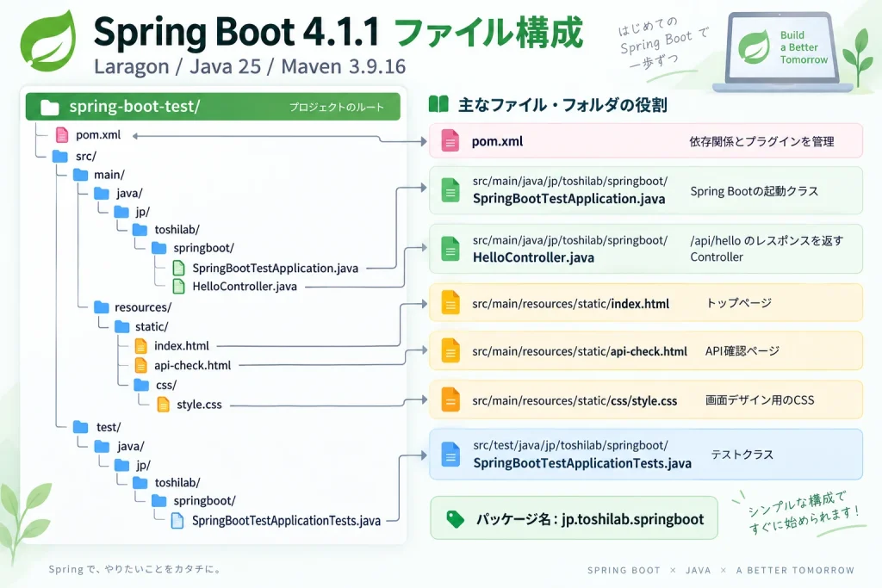
Task: Click 'Laragon / Java 25 / Maven 3.9.16' subtitle
Action: 250,66
